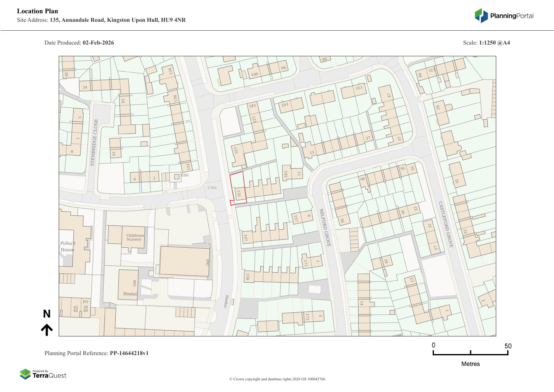Click the small Shelter structure on the road
The image size is (554, 392).
232,302
